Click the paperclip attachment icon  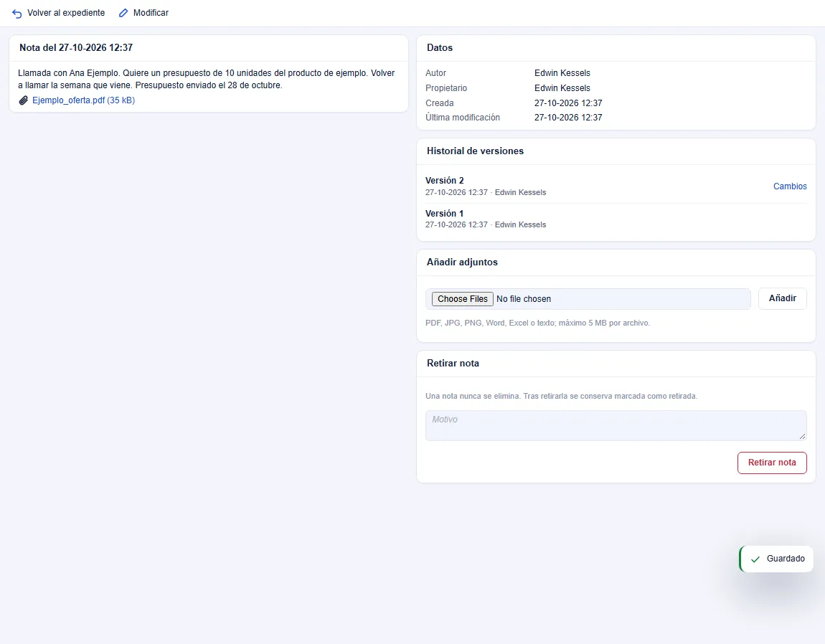[23, 100]
